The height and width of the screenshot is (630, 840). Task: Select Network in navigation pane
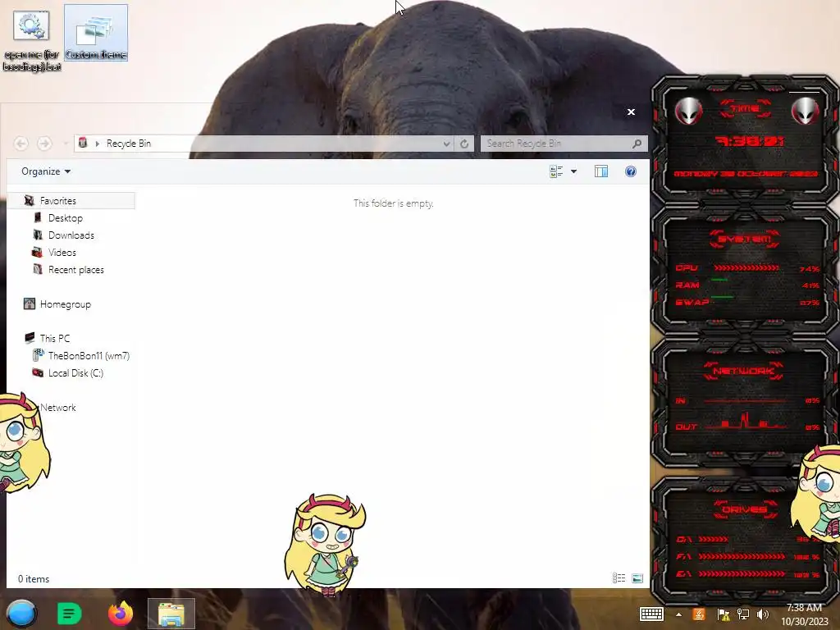point(58,408)
